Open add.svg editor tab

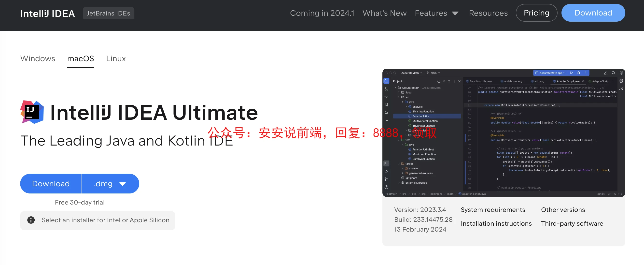point(537,81)
